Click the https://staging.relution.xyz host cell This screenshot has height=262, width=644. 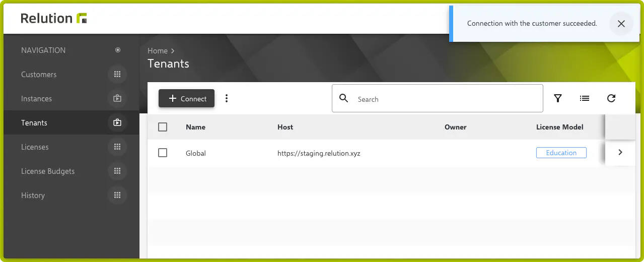[x=319, y=153]
